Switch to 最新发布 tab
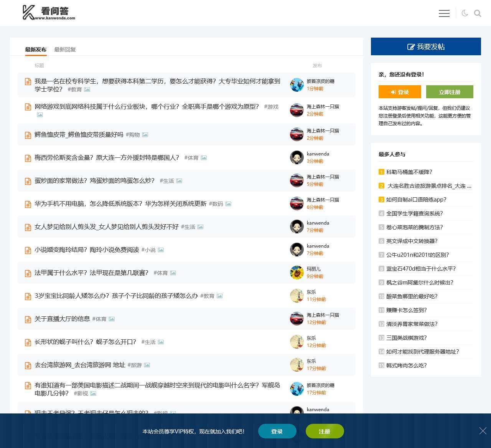Viewport: 491px width, 448px height. [x=36, y=50]
